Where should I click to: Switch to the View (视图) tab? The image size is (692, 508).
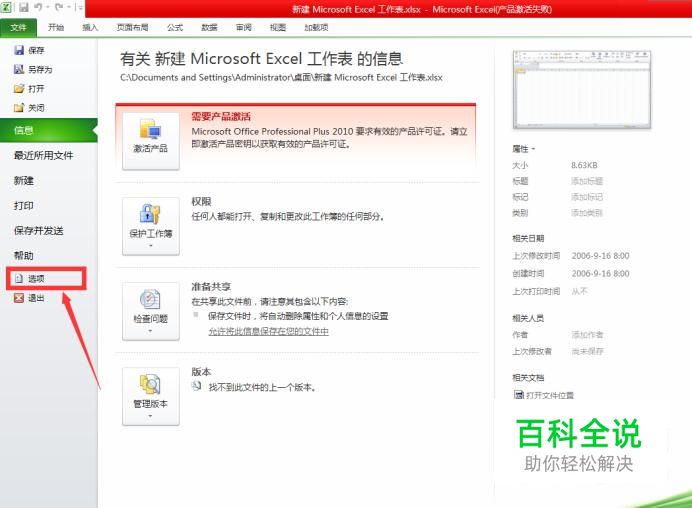pyautogui.click(x=278, y=27)
